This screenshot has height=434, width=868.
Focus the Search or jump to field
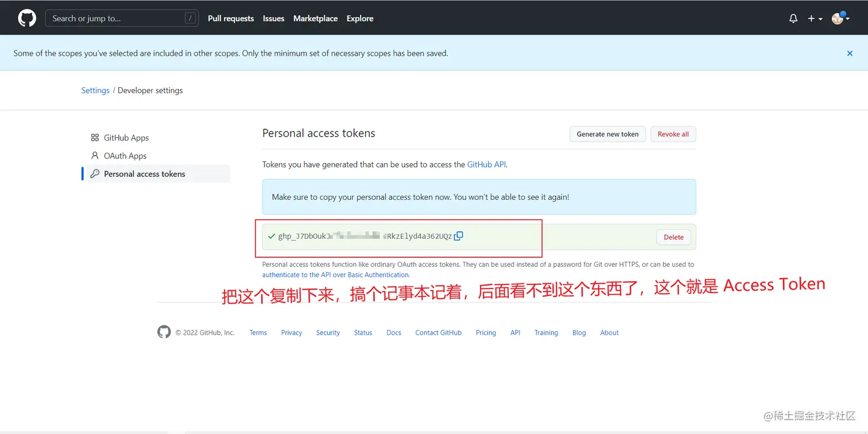(x=122, y=18)
